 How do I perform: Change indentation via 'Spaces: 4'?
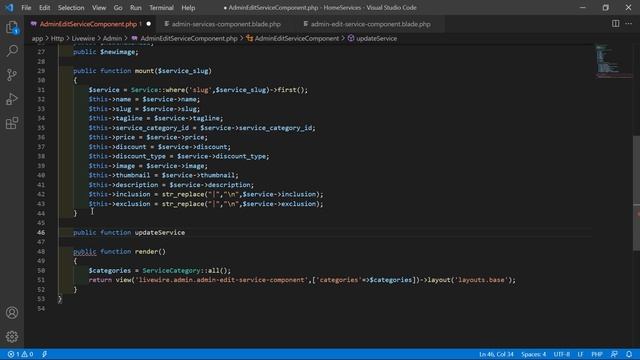pos(533,354)
